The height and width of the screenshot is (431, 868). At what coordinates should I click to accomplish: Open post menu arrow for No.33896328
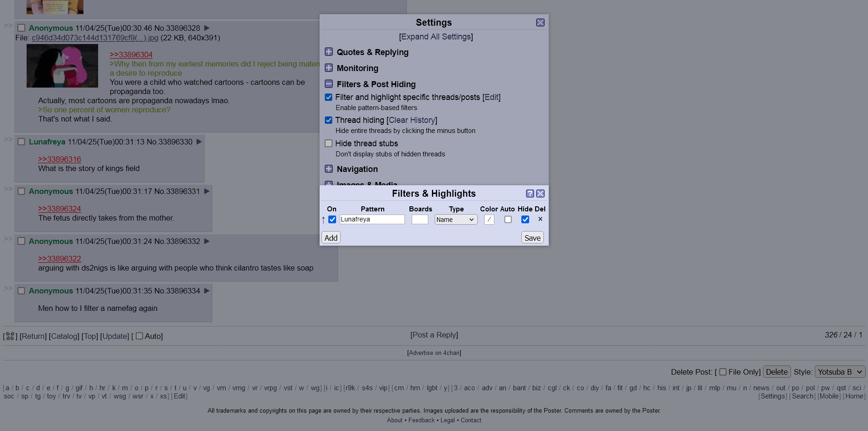(x=207, y=28)
